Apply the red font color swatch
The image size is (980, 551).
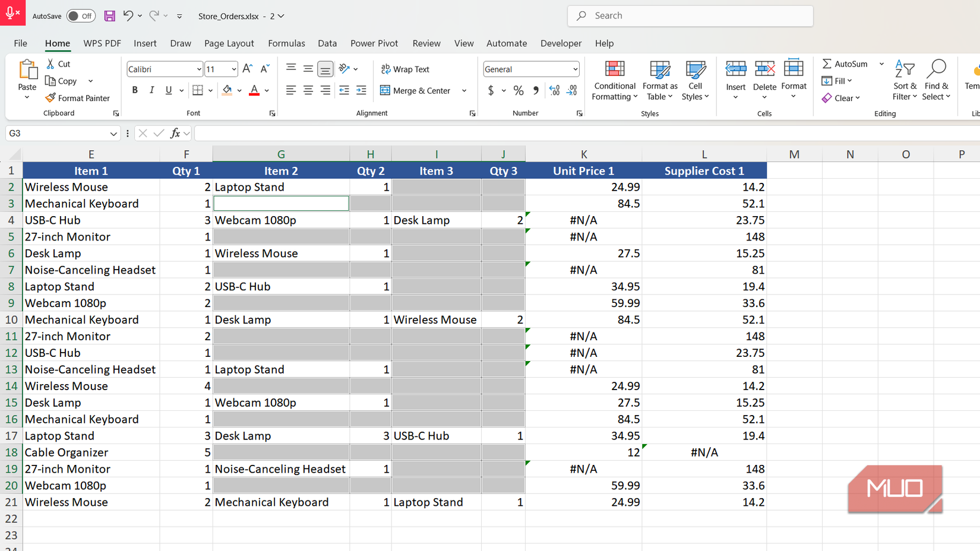[254, 91]
